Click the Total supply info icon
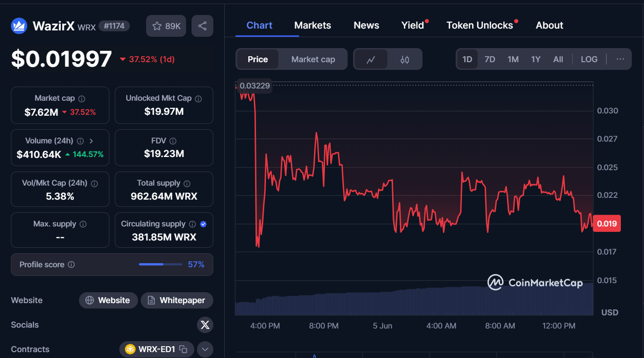 [187, 184]
